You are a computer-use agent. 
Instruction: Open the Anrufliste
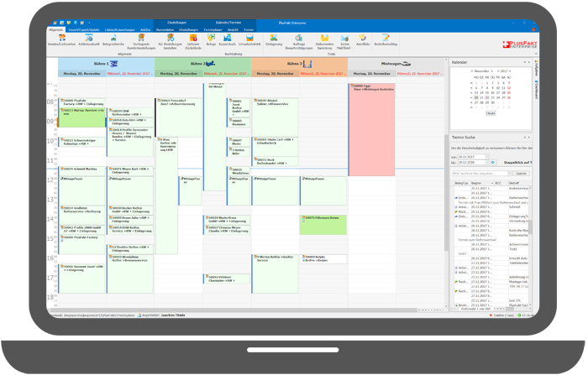[x=363, y=39]
